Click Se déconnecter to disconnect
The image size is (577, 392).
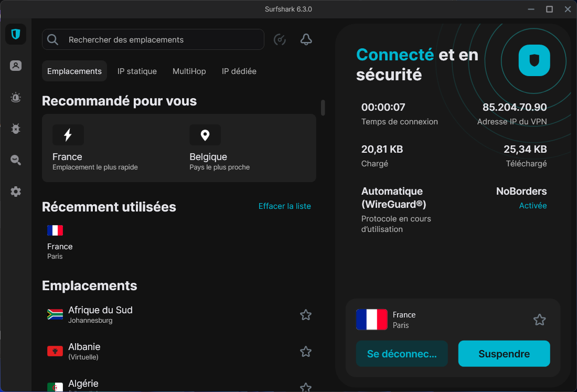(x=402, y=354)
